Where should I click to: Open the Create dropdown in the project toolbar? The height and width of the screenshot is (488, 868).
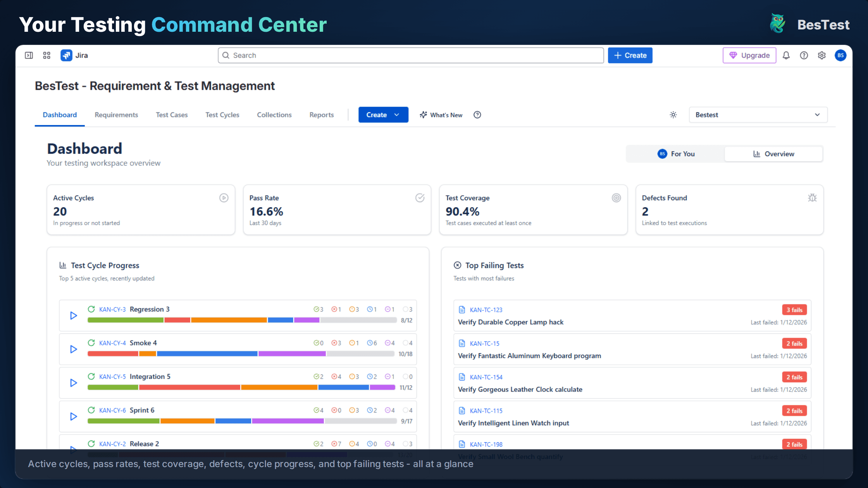click(383, 115)
